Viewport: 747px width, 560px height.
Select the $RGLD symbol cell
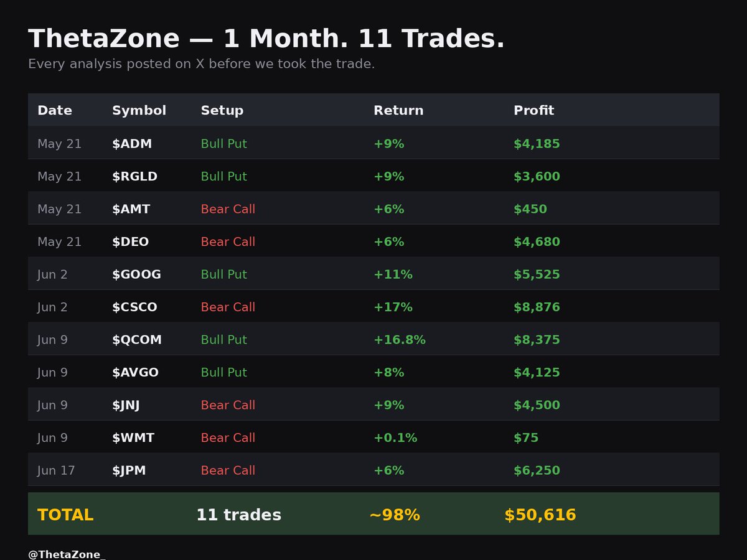click(134, 177)
